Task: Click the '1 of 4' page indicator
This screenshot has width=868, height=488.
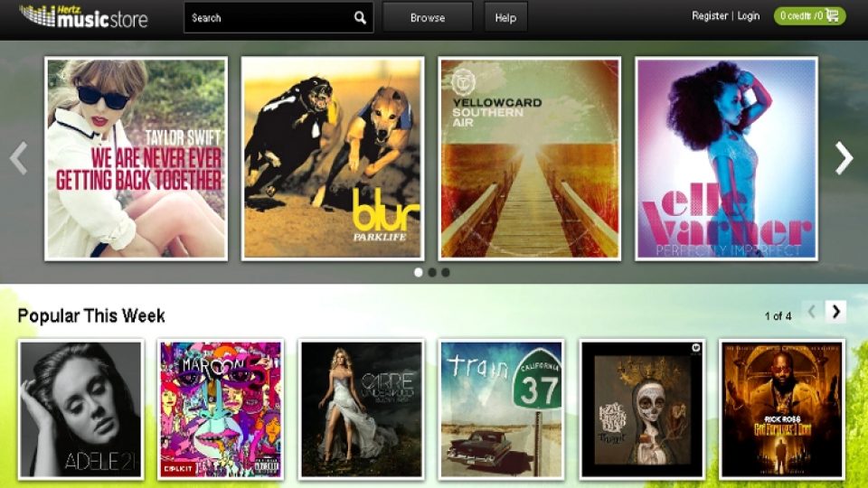Action: pyautogui.click(x=778, y=316)
